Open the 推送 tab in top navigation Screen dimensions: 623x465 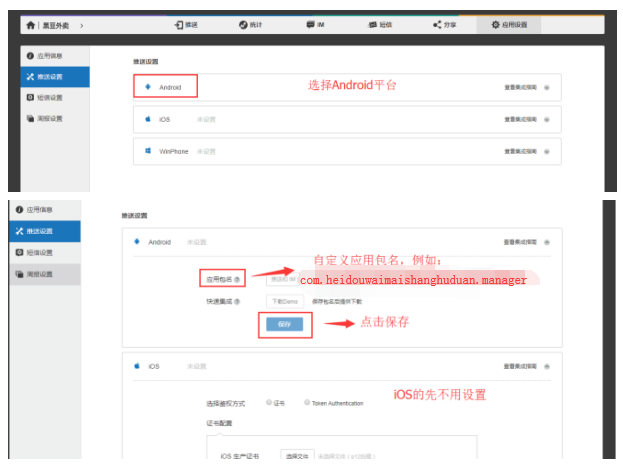click(186, 25)
